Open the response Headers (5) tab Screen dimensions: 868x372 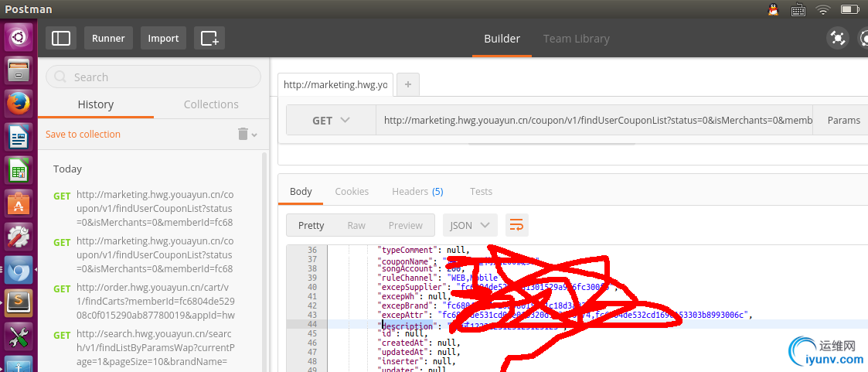click(x=417, y=192)
